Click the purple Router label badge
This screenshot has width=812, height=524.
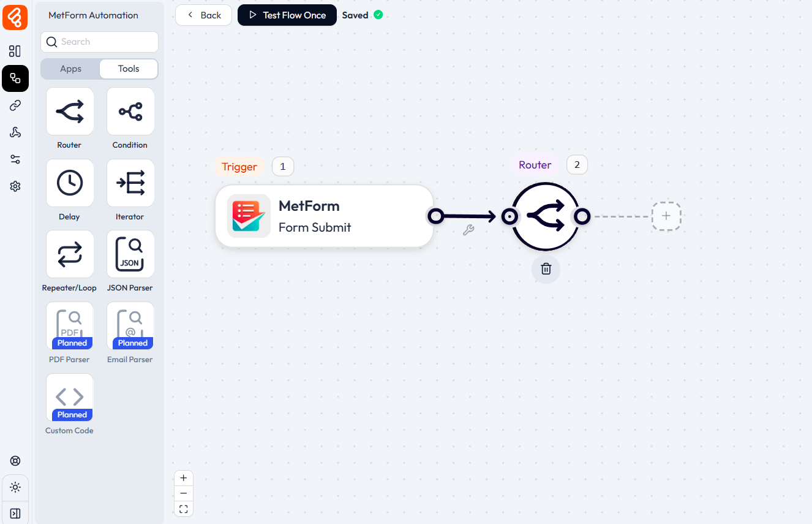click(535, 165)
